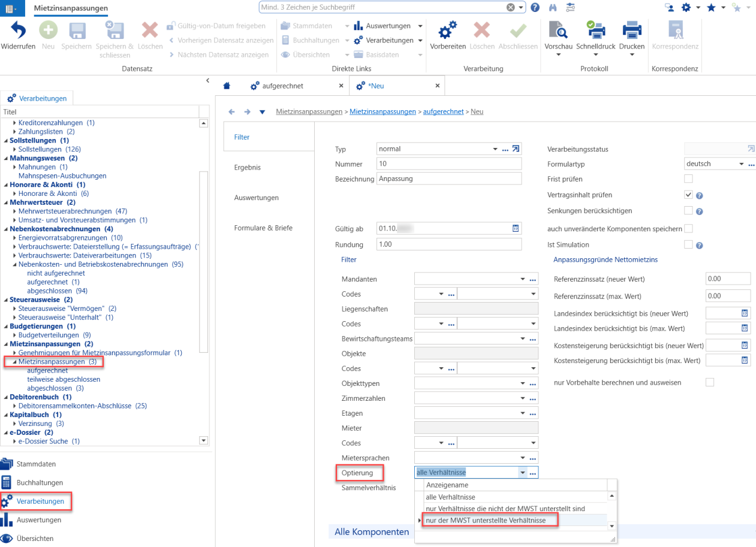This screenshot has height=547, width=756.
Task: Expand the Kreditorenzahlungen (1) tree node
Action: (14, 123)
